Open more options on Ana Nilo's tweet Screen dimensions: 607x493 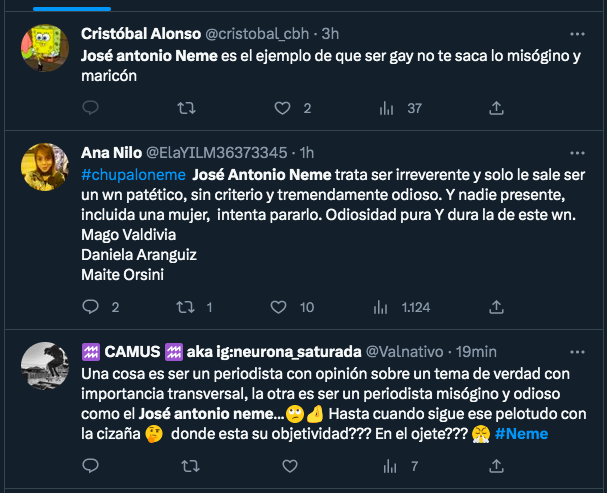click(x=577, y=153)
